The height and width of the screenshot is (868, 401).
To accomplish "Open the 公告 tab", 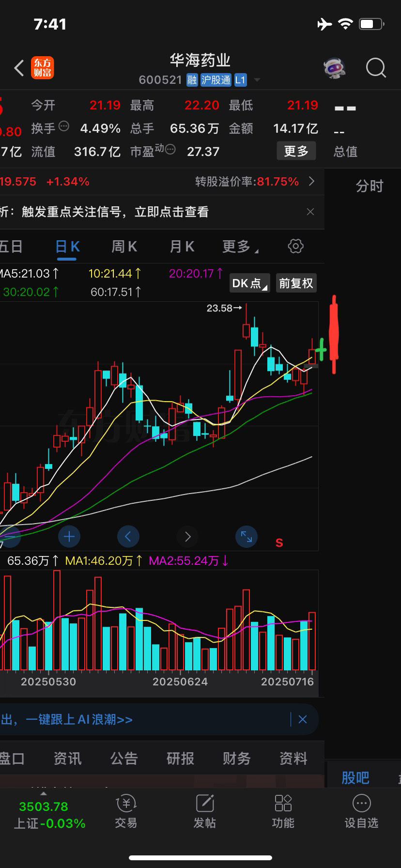I will 124,758.
